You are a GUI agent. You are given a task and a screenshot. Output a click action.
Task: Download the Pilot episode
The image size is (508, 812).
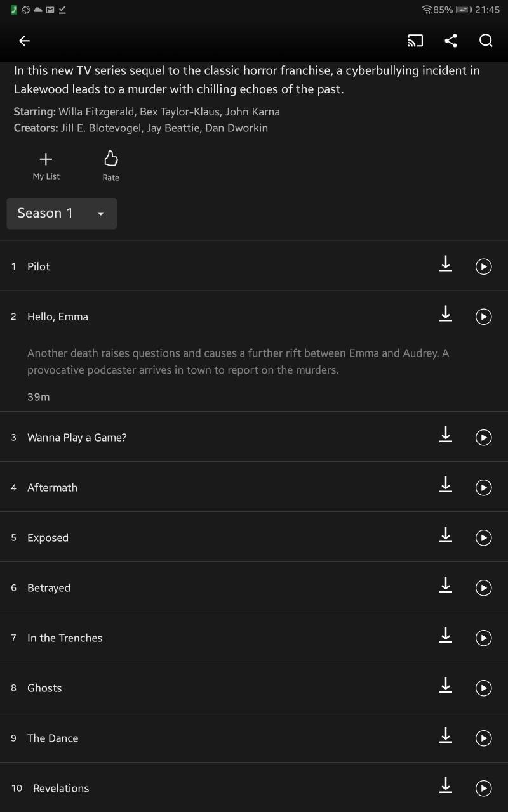(446, 263)
